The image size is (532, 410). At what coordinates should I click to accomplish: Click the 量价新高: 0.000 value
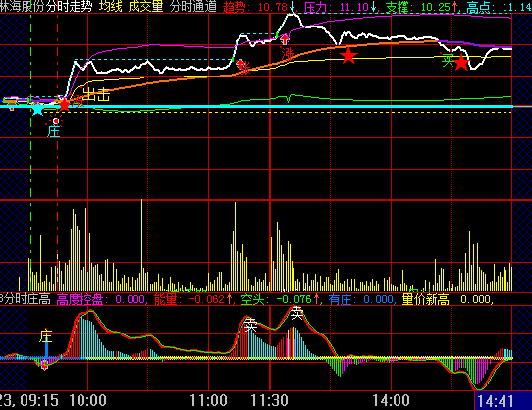pyautogui.click(x=447, y=299)
